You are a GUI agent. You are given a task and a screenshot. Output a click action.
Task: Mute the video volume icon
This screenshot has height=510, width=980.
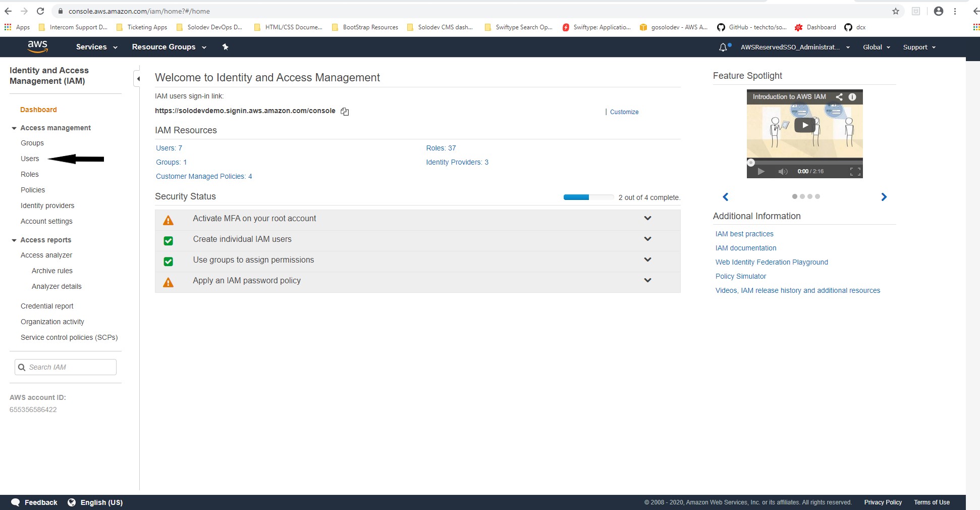pos(783,172)
